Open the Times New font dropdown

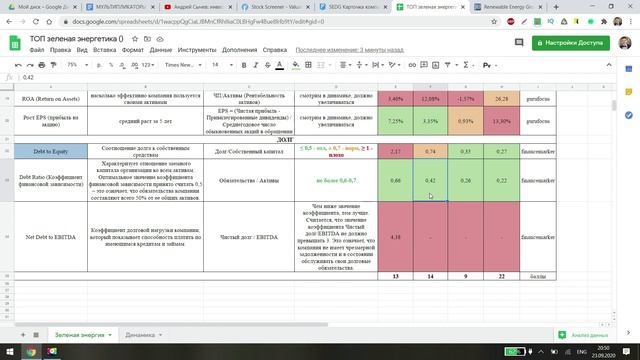(x=183, y=65)
